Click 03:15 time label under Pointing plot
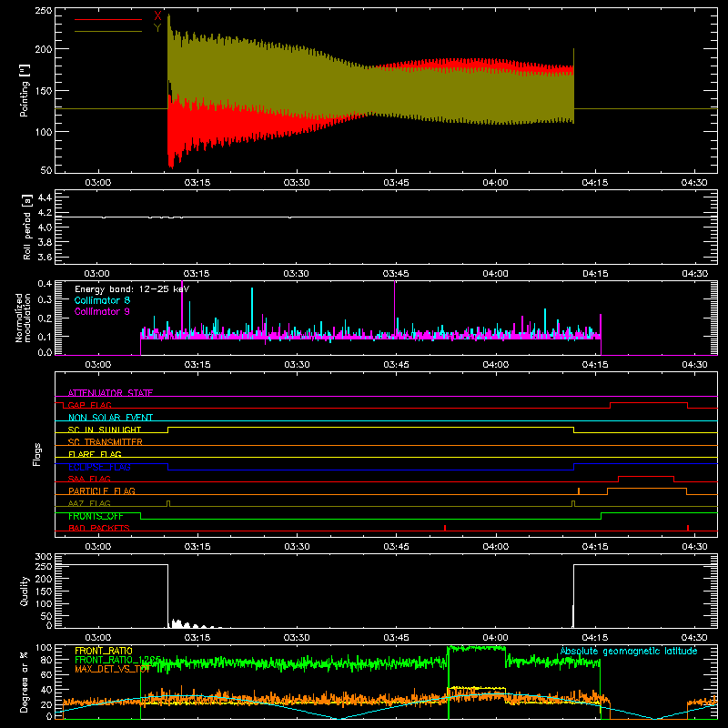 (x=197, y=183)
